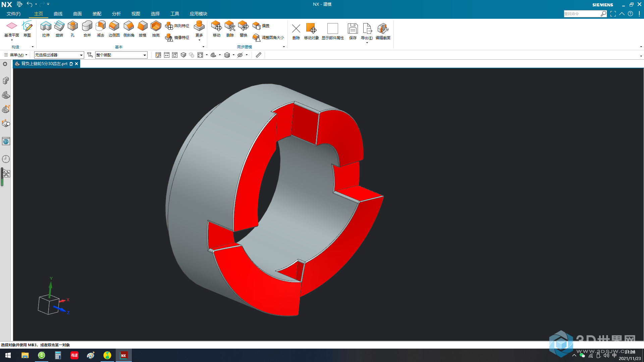Open the web browser panel in sidebar
The image size is (644, 362).
(6, 141)
